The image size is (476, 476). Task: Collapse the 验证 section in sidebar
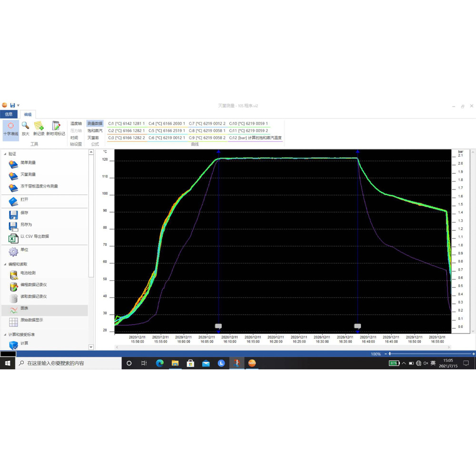pyautogui.click(x=5, y=154)
